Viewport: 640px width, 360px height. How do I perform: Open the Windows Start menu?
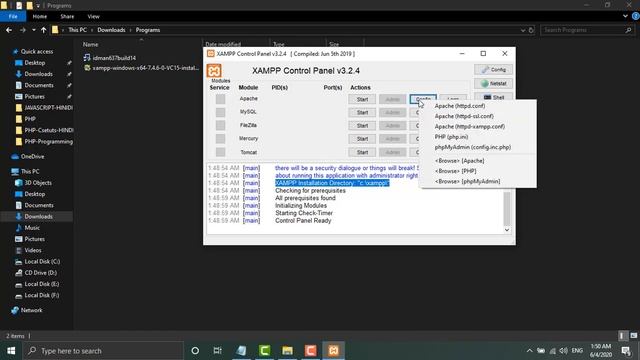tap(11, 351)
